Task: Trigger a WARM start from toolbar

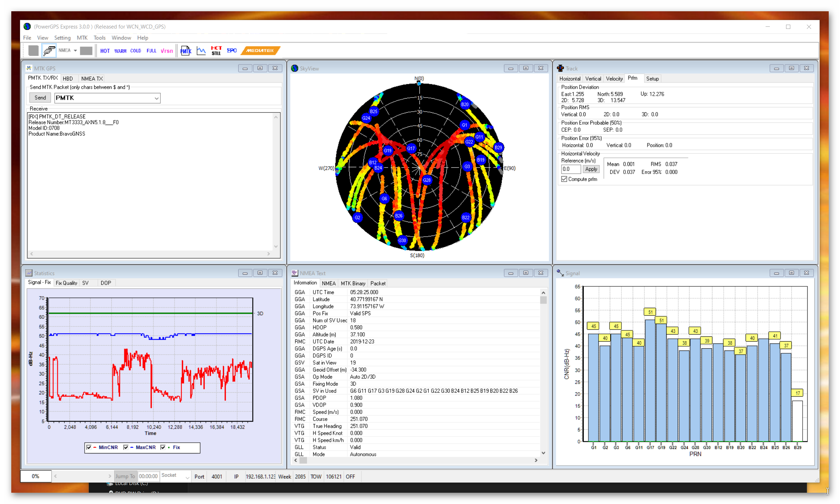Action: point(120,51)
